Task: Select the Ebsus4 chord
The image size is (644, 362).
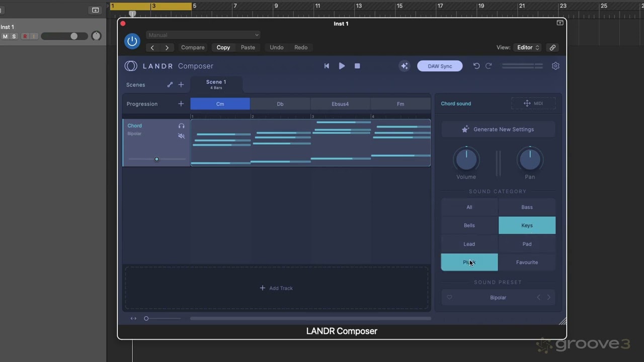Action: pyautogui.click(x=340, y=104)
